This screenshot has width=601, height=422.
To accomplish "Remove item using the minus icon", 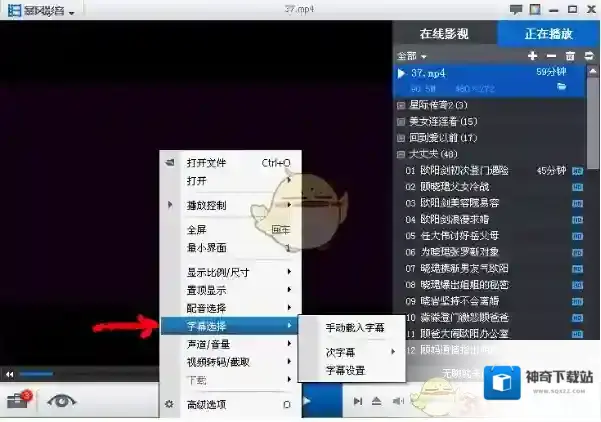I will pos(551,56).
